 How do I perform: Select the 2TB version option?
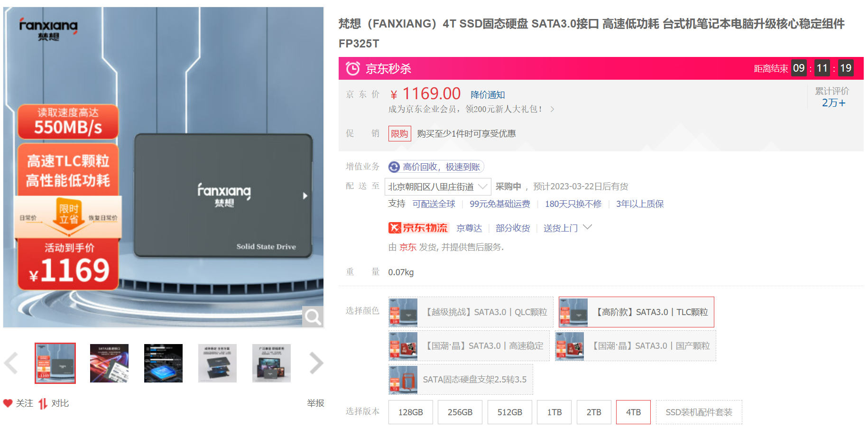click(x=594, y=412)
